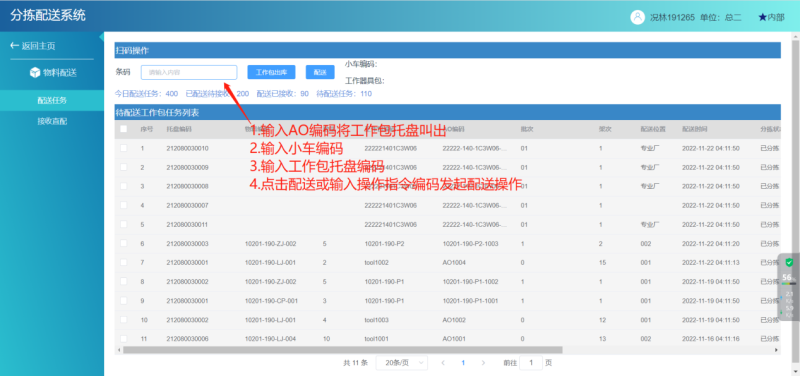Image resolution: width=800 pixels, height=376 pixels.
Task: Click right arrow of horizontal table scrollbar
Action: 778,350
